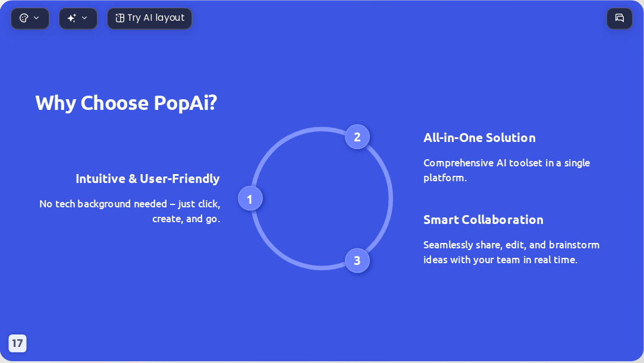This screenshot has width=644, height=363.
Task: Click the heading "Smart Collaboration"
Action: click(483, 220)
